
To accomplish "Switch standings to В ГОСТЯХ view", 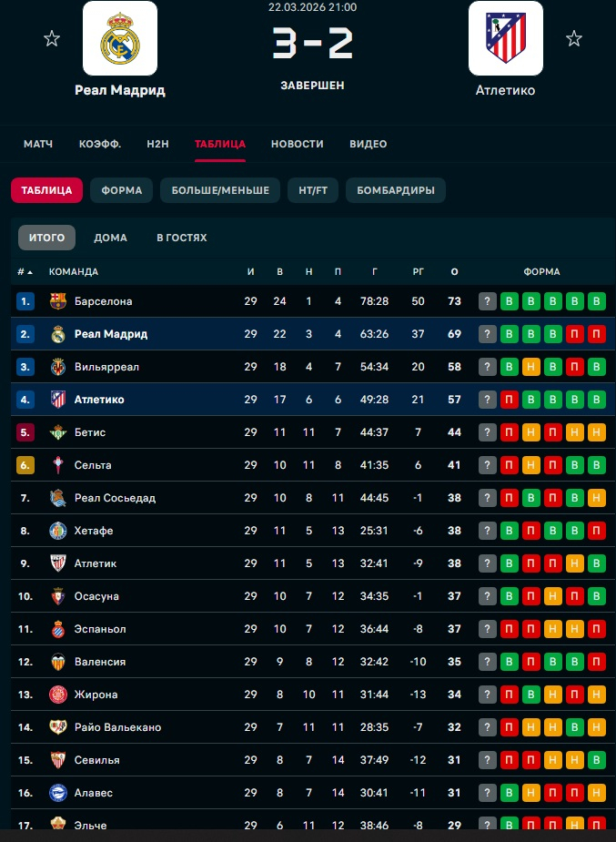I will (x=182, y=238).
